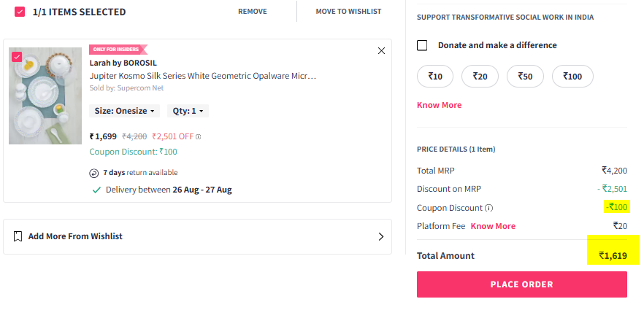Click the bookmark icon on Add More From Wishlist
The height and width of the screenshot is (326, 644).
pyautogui.click(x=18, y=236)
